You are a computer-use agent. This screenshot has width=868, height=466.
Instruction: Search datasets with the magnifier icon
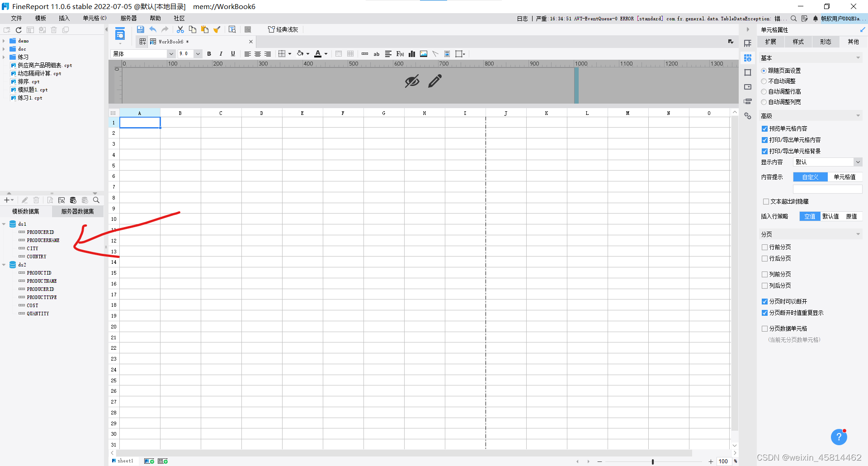96,200
